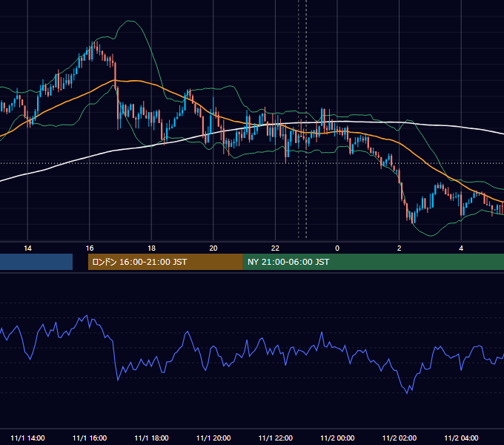Click the ロンドン 16:00-21:00 JST session bar
504x445 pixels.
point(165,262)
